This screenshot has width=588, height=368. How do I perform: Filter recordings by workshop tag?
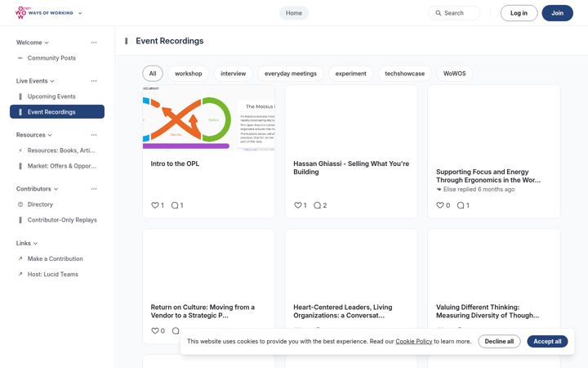pyautogui.click(x=189, y=74)
